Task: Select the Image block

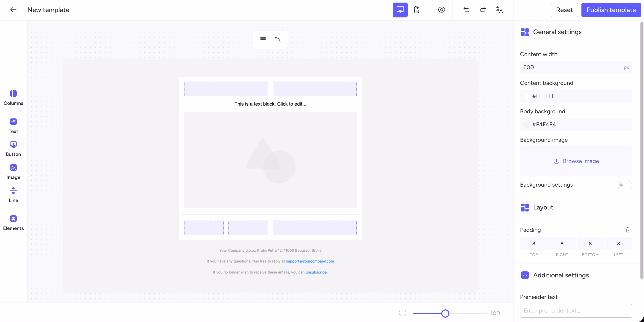Action: point(13,172)
